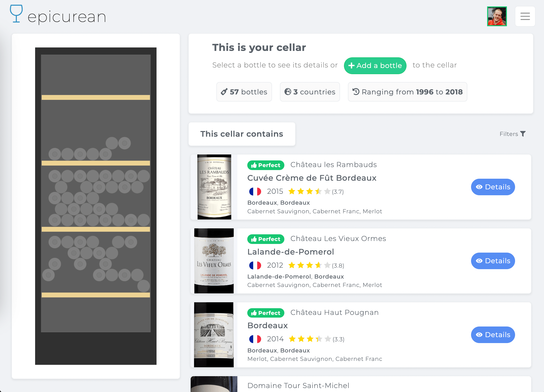Click the vintage range 1996 to 2018 badge
Screen dimensions: 544x392
click(407, 92)
